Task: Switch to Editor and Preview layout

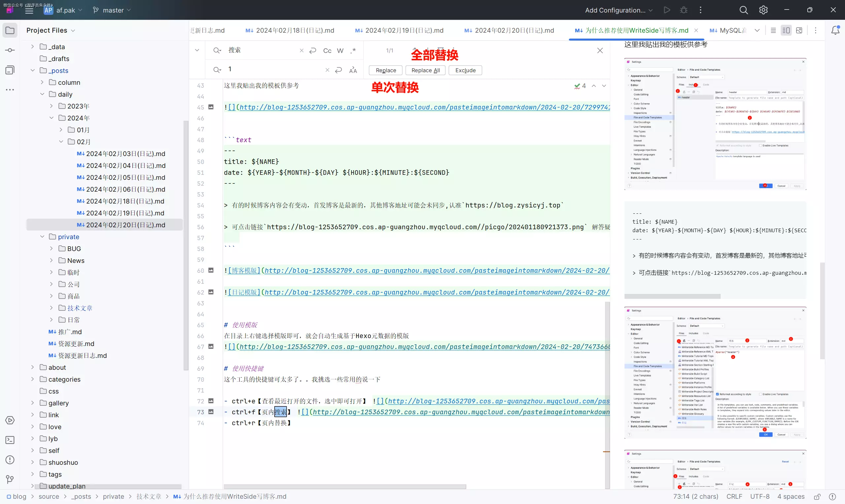Action: tap(786, 30)
